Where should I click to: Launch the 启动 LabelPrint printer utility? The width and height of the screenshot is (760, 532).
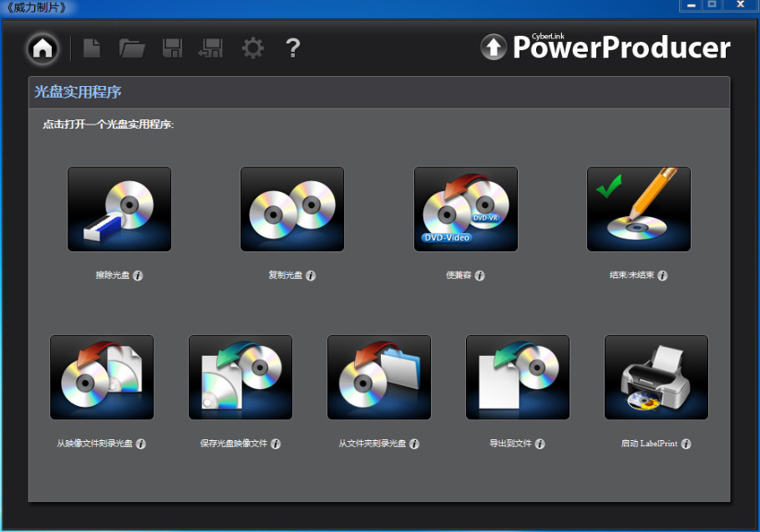coord(656,377)
